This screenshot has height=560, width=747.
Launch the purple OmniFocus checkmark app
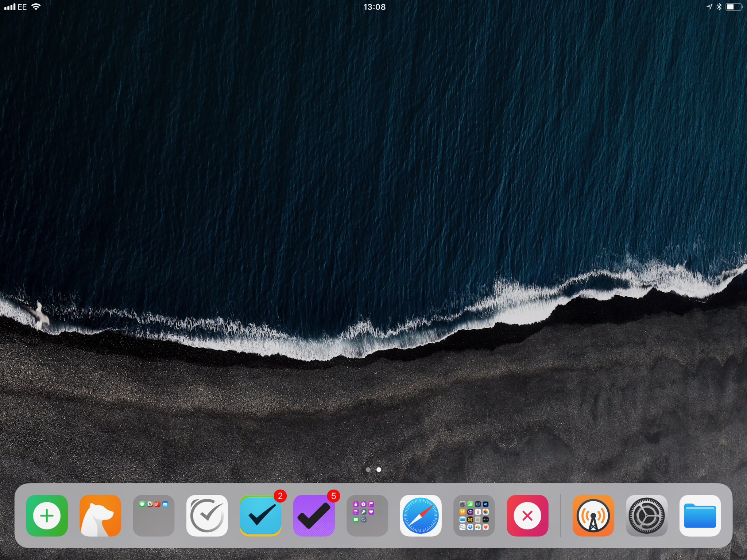click(x=314, y=516)
